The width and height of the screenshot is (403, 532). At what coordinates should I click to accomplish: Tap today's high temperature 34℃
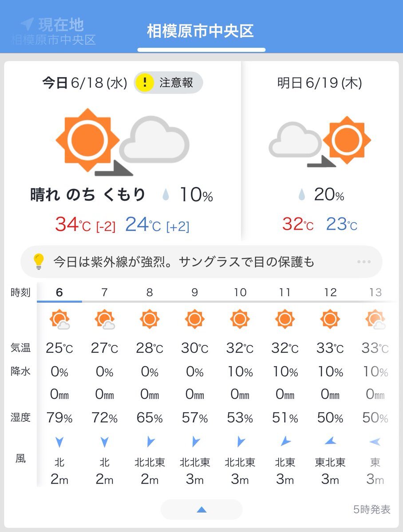[x=73, y=225]
